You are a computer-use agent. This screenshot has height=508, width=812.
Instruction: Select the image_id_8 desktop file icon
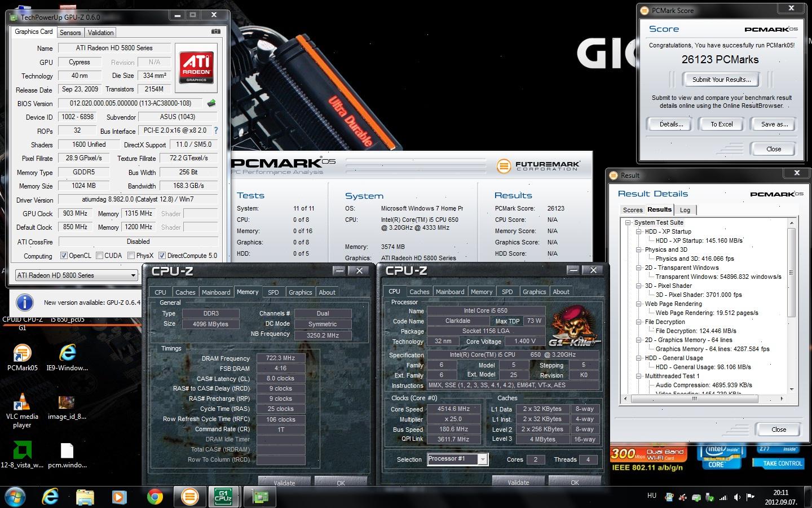(67, 408)
